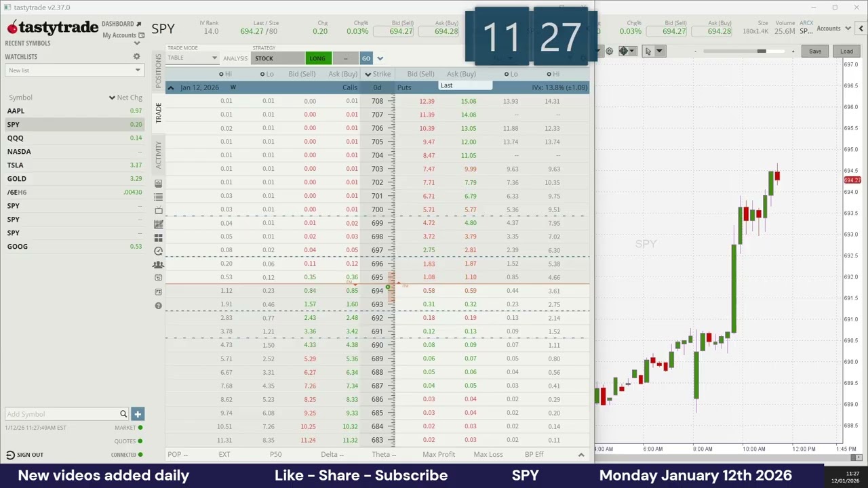The width and height of the screenshot is (868, 488).
Task: Open My Accounts
Action: tap(119, 35)
